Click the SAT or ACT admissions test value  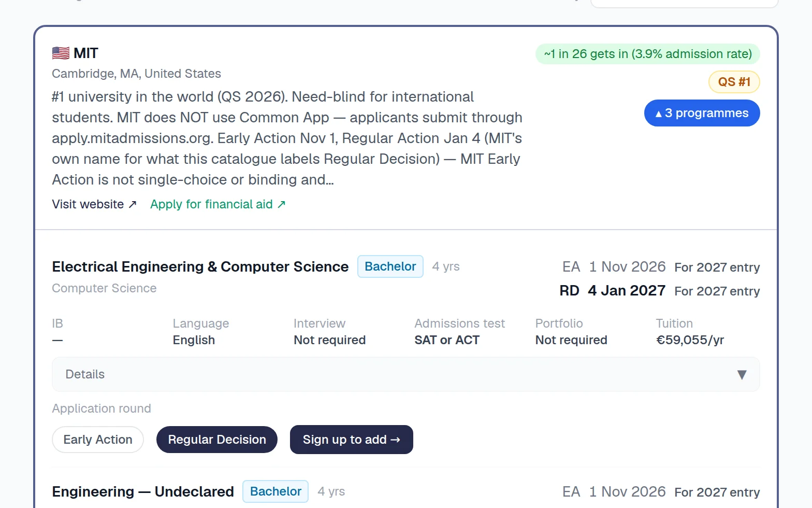pos(447,340)
